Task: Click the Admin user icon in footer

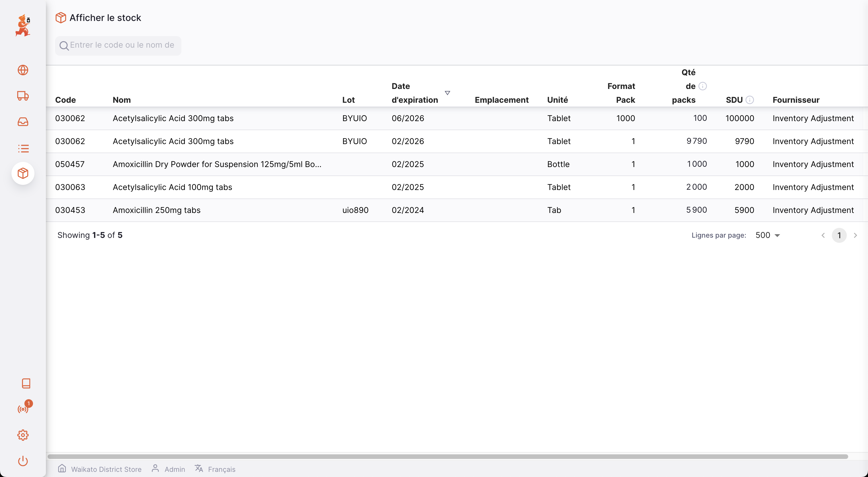Action: click(x=155, y=468)
